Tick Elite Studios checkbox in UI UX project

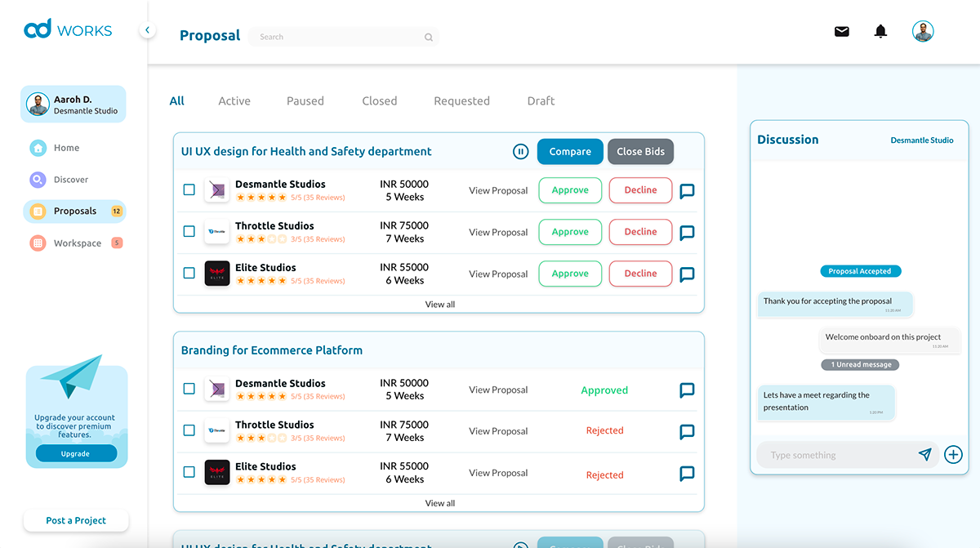pyautogui.click(x=189, y=273)
